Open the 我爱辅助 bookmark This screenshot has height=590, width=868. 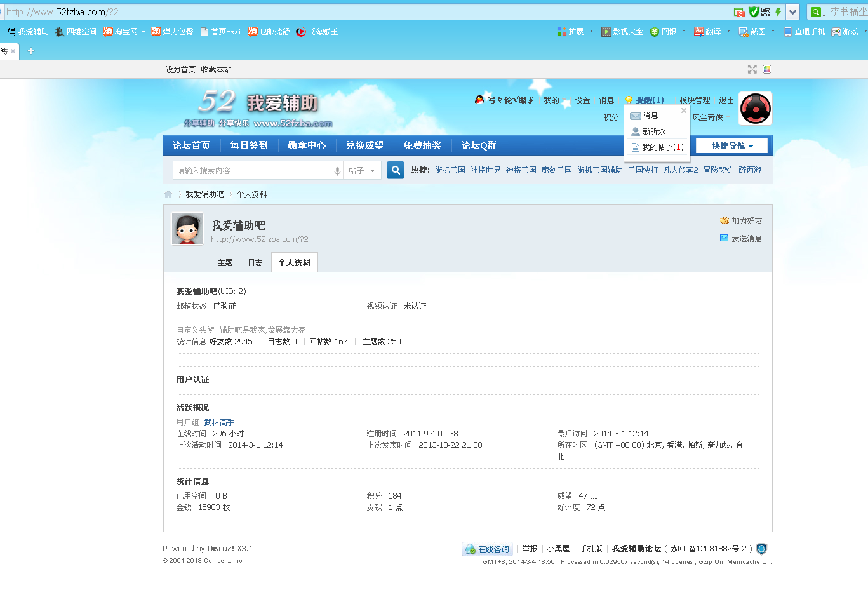28,31
